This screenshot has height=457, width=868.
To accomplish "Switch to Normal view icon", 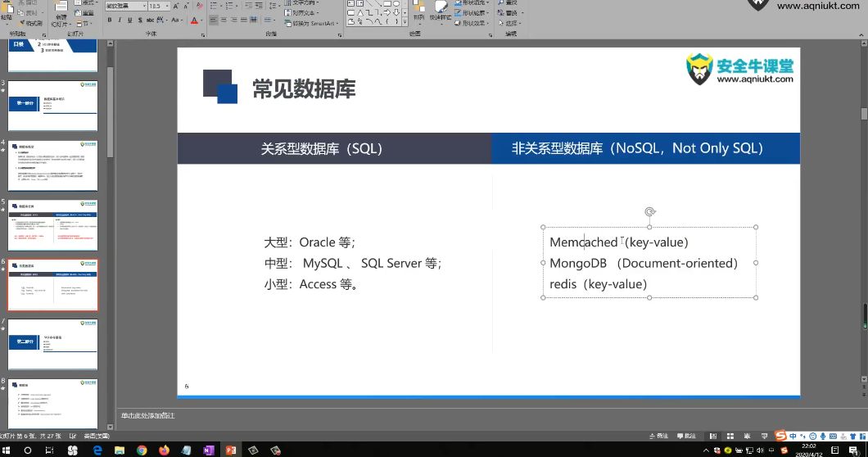I will (713, 436).
